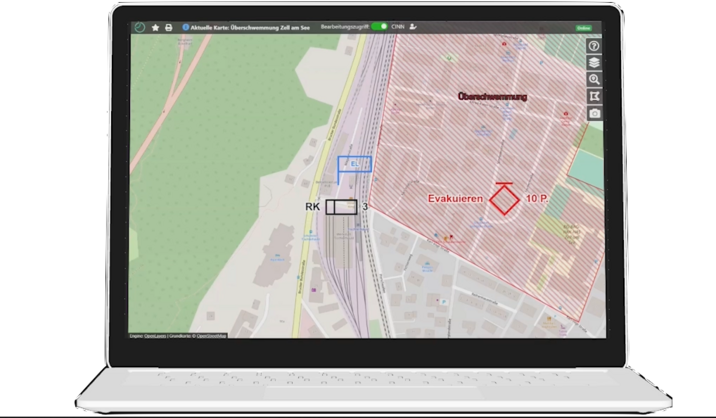Open the print function via printer icon
This screenshot has height=418, width=716.
[x=168, y=27]
